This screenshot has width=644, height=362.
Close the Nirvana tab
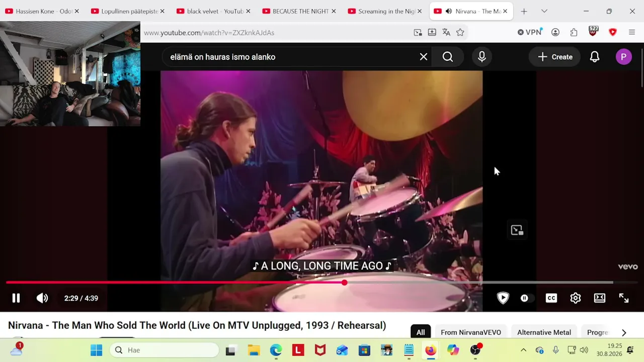click(505, 11)
